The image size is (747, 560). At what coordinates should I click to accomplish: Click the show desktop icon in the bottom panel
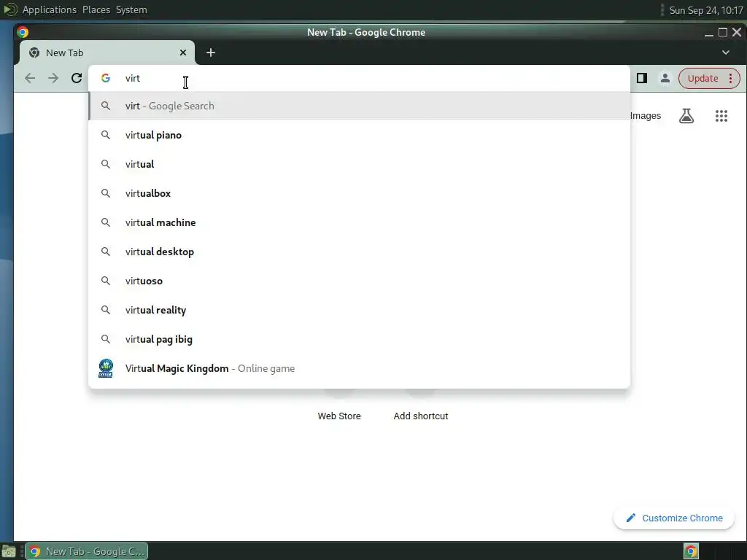(9, 552)
